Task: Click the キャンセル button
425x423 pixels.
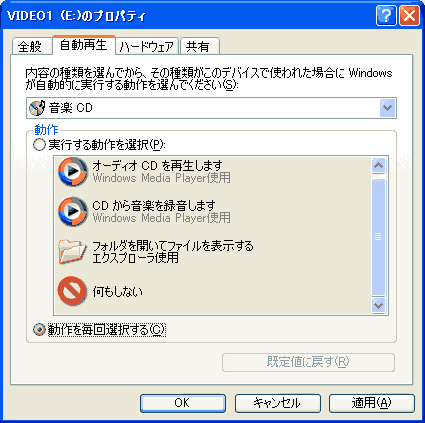Action: point(278,403)
